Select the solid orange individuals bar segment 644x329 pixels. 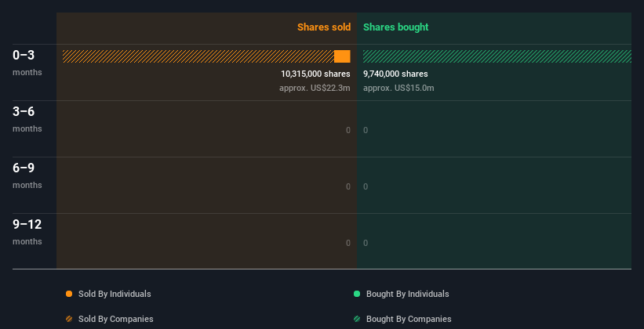(342, 56)
